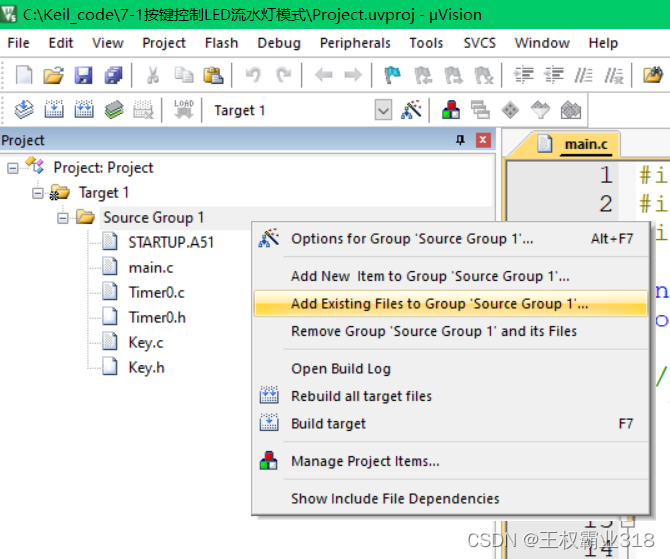Viewport: 670px width, 559px height.
Task: Open the Window menu
Action: pyautogui.click(x=542, y=43)
